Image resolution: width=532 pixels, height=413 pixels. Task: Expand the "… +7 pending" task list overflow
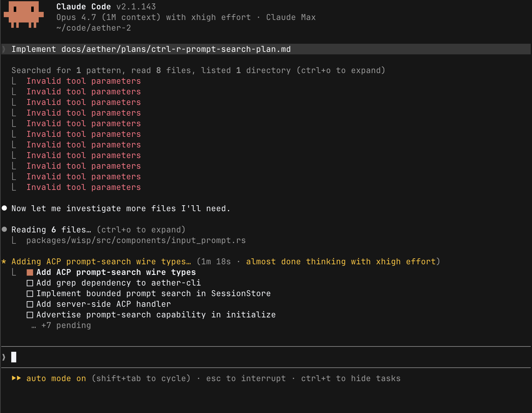(x=61, y=325)
